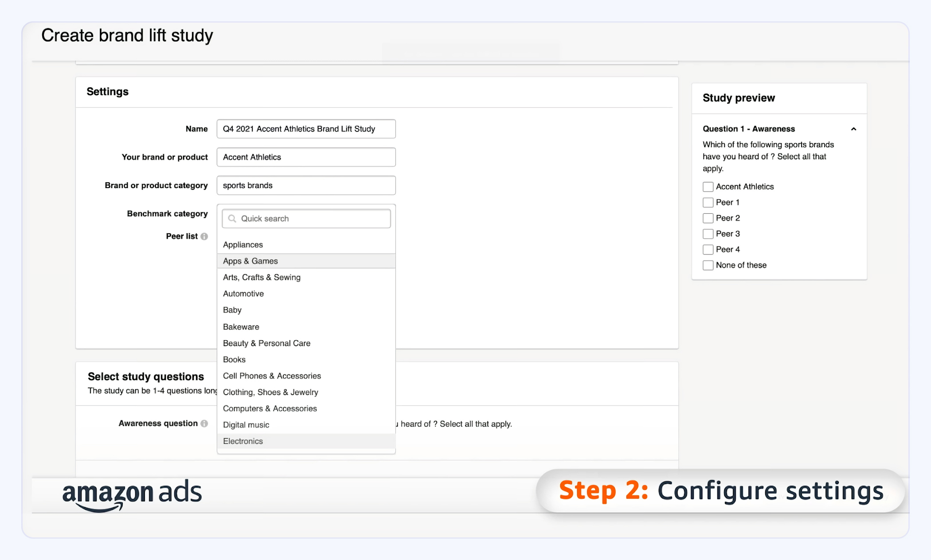Click the Name input field
The width and height of the screenshot is (931, 560).
click(305, 129)
